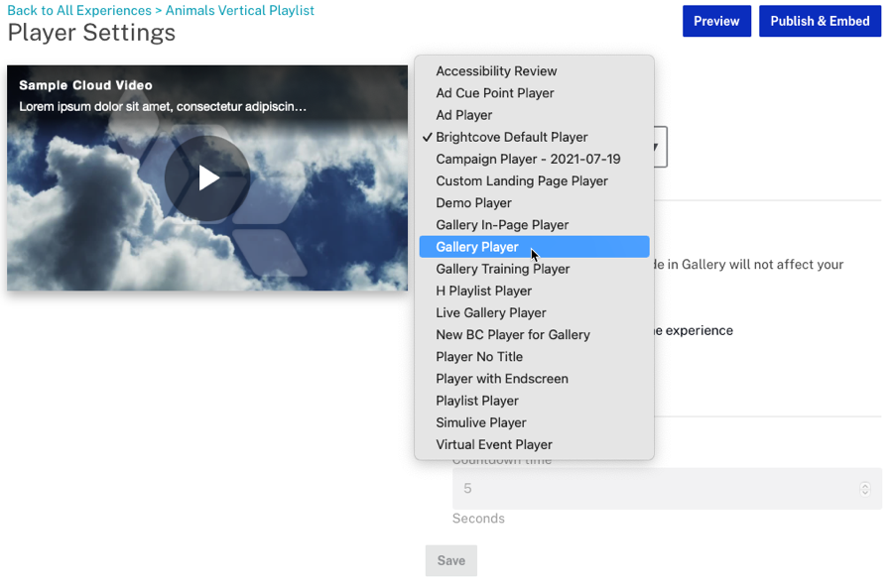Select Ad Player from the list
893x588 pixels.
(534, 115)
